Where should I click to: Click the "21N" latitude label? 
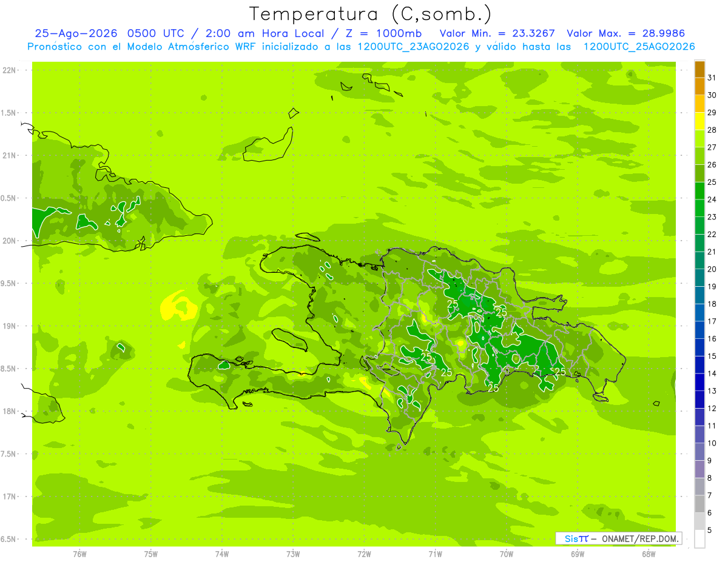(10, 155)
